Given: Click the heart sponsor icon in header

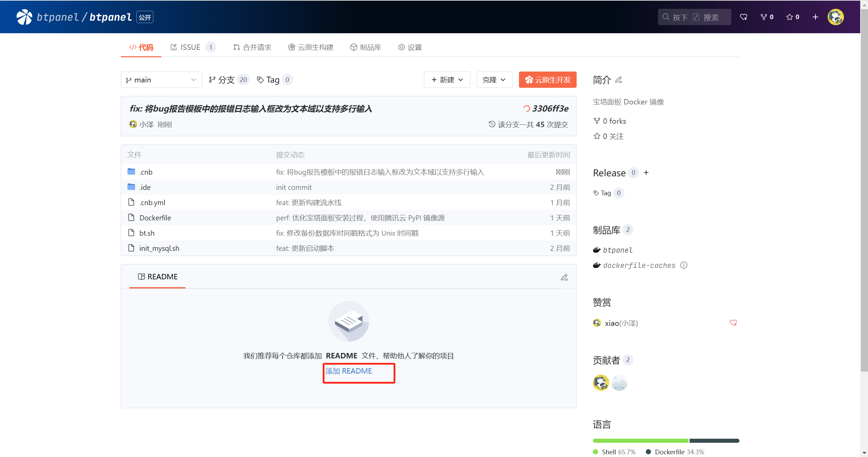Looking at the screenshot, I should (743, 17).
